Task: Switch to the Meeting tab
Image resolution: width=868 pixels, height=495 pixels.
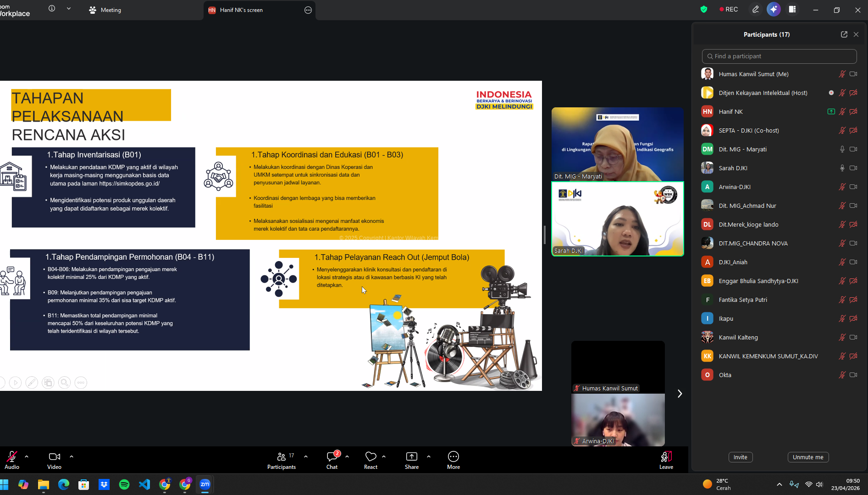Action: pos(105,10)
